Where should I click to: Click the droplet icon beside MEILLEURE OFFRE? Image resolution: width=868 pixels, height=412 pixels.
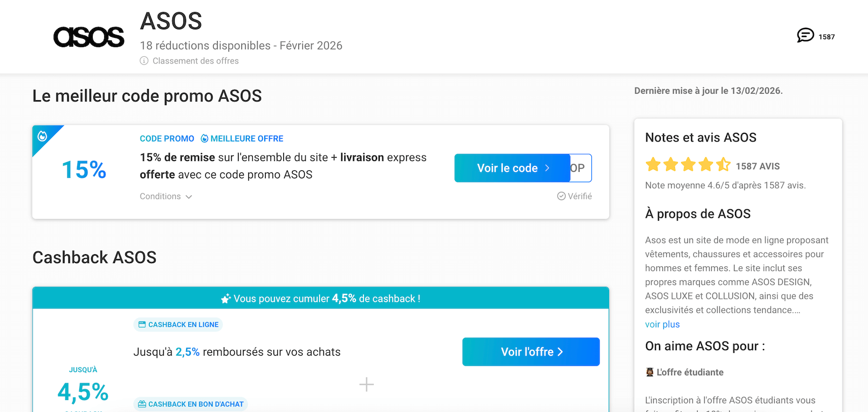pos(203,138)
